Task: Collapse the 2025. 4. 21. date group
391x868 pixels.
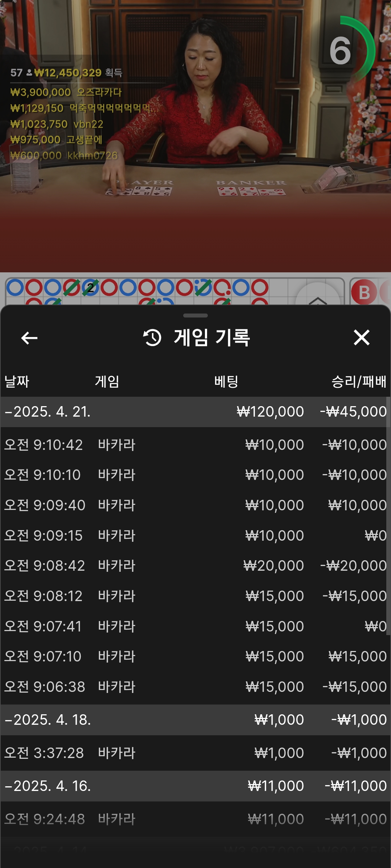Action: (48, 412)
